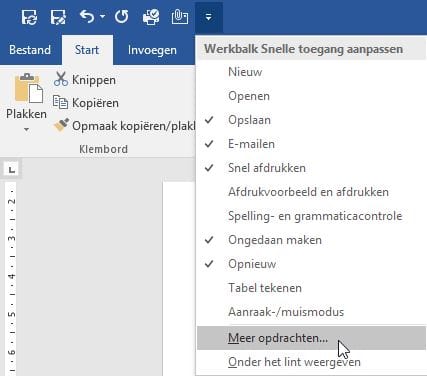Collapse the Customize Quick Access Toolbar dropdown
The image size is (427, 376).
(x=209, y=17)
